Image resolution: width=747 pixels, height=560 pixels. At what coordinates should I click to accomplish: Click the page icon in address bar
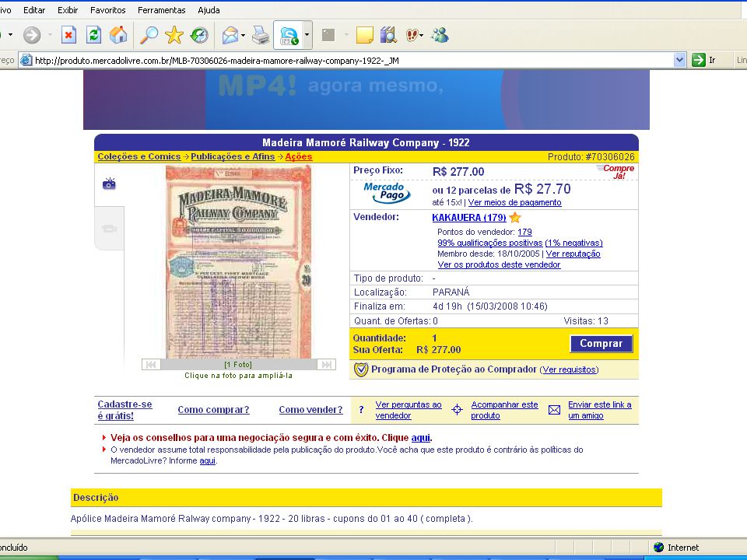coord(26,60)
